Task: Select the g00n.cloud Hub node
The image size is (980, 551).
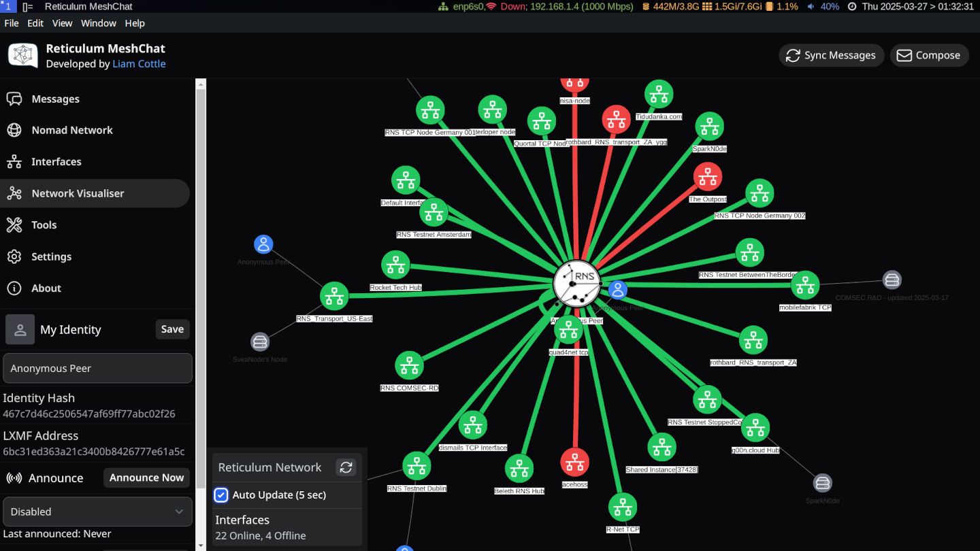Action: coord(755,428)
